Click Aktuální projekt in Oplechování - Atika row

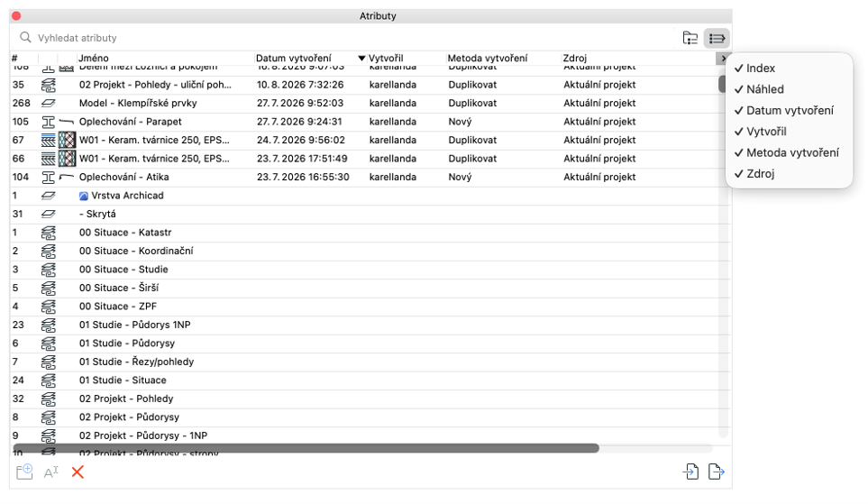point(599,178)
